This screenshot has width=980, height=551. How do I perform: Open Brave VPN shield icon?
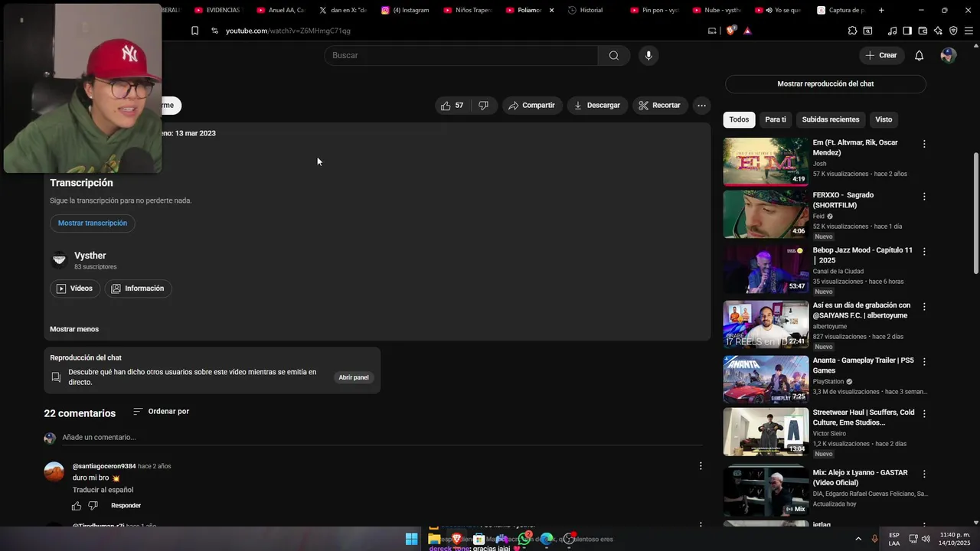pos(953,31)
